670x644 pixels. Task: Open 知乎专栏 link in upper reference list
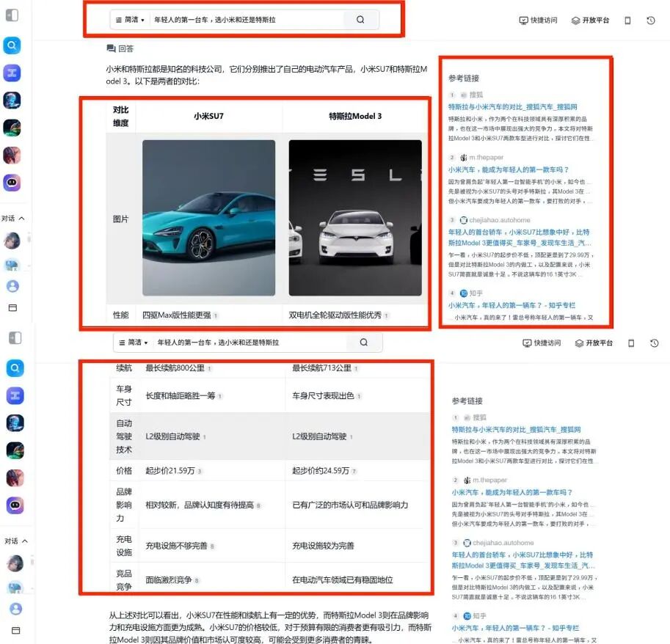coord(511,305)
